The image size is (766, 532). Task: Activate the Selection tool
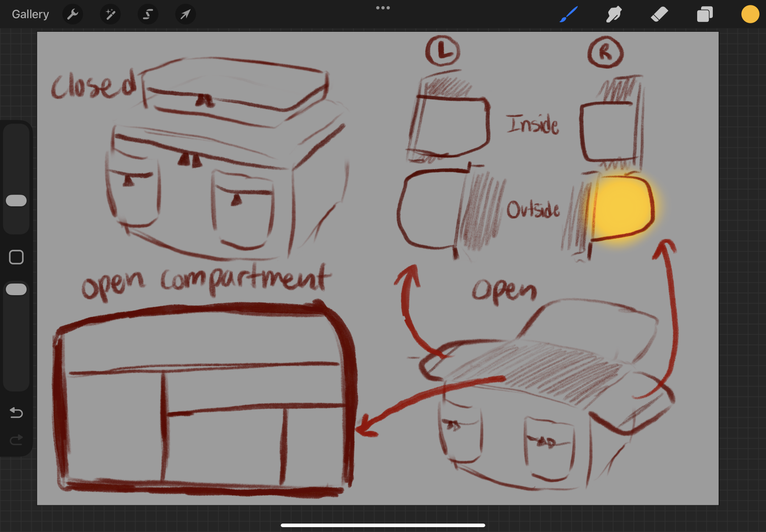click(148, 14)
